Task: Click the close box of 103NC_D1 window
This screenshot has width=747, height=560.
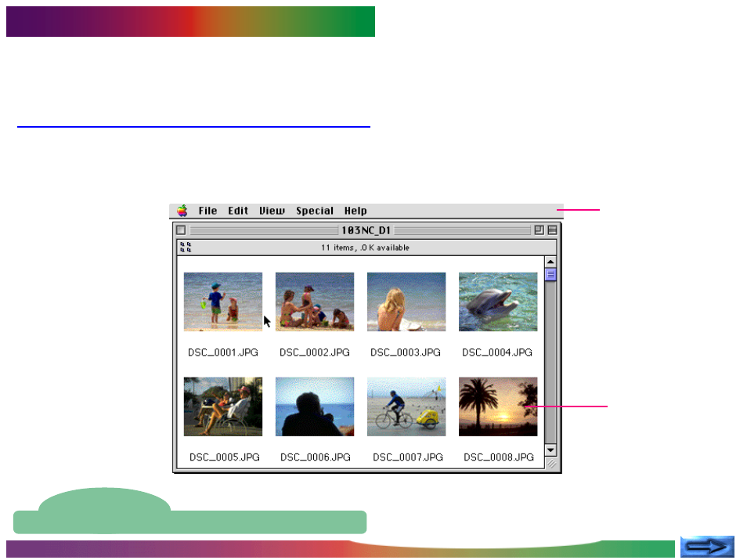Action: click(181, 230)
